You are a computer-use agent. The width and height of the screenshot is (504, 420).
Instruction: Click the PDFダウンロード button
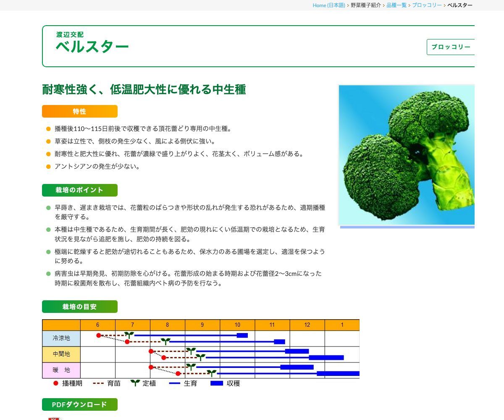coord(79,404)
